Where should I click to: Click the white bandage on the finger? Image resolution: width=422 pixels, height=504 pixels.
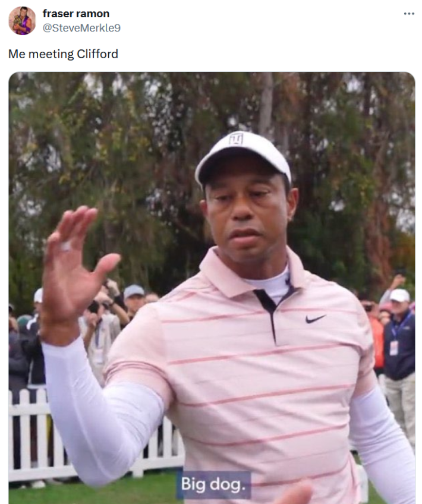(x=65, y=247)
